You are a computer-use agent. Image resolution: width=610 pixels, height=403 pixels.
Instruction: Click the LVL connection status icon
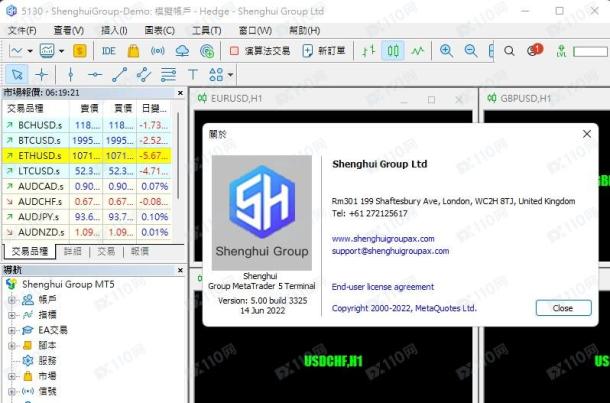[x=561, y=51]
